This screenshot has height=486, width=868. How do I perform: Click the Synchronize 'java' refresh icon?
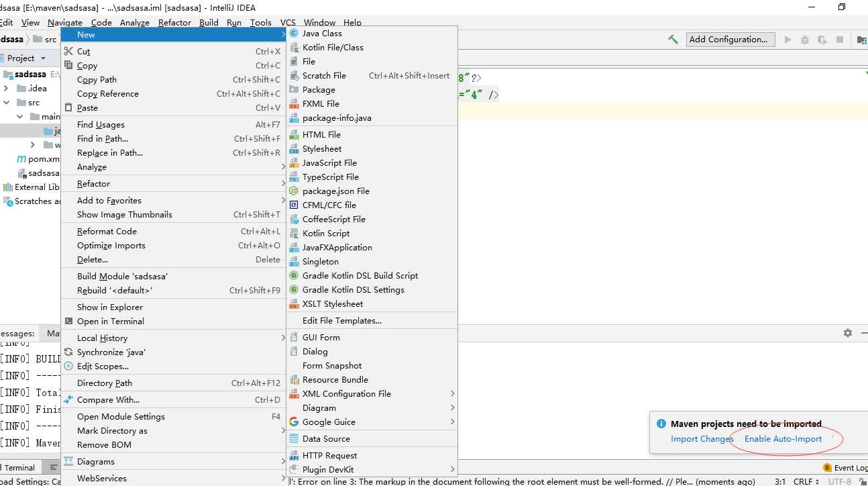pyautogui.click(x=68, y=352)
